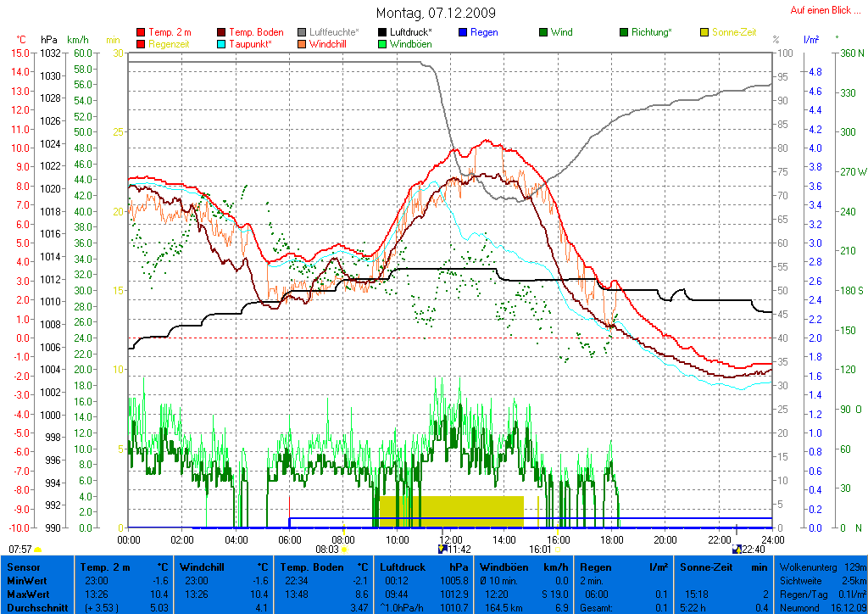The width and height of the screenshot is (868, 614).
Task: Click the Regenzeit legend label
Action: [x=170, y=44]
